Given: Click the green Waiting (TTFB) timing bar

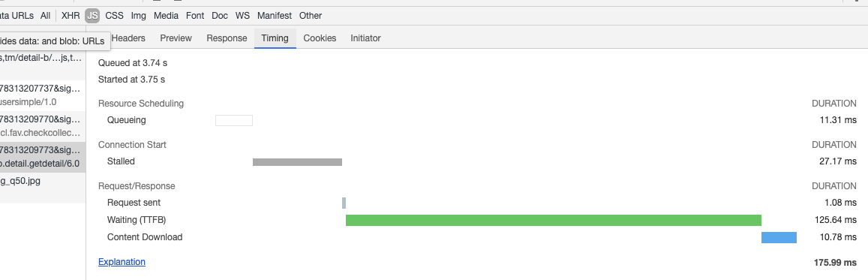Looking at the screenshot, I should tap(554, 220).
